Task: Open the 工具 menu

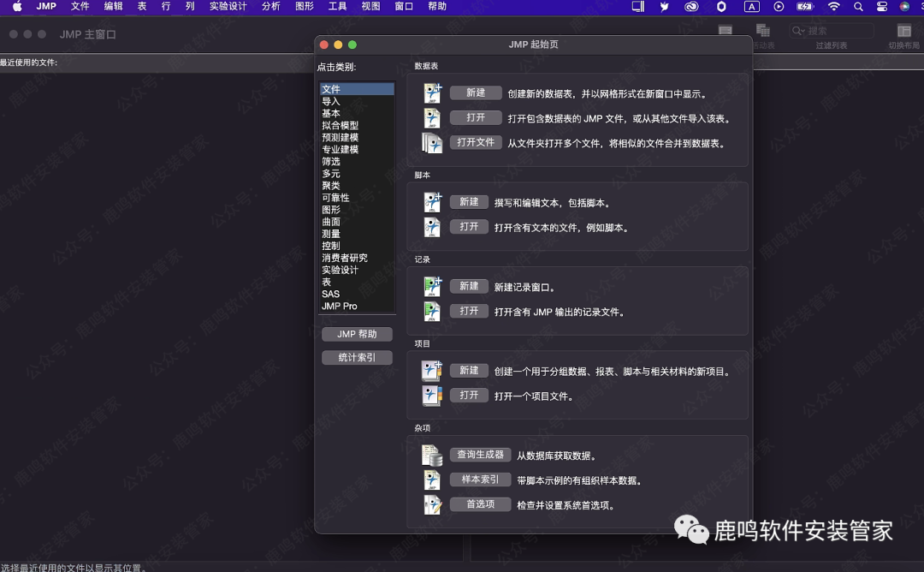Action: [x=337, y=7]
